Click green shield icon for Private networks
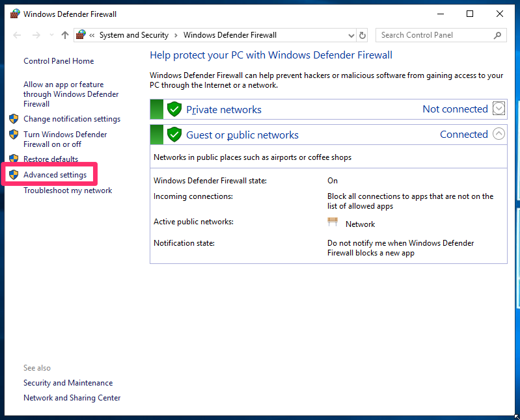 174,109
